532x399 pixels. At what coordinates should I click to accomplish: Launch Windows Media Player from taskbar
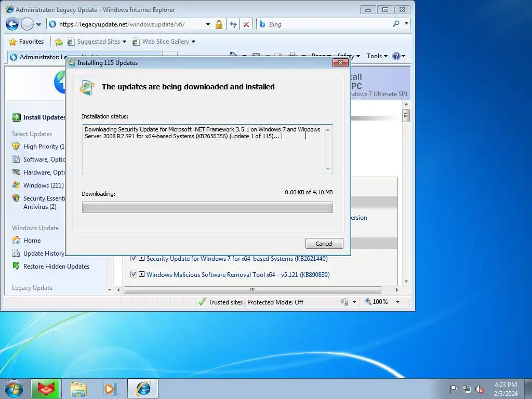[110, 389]
